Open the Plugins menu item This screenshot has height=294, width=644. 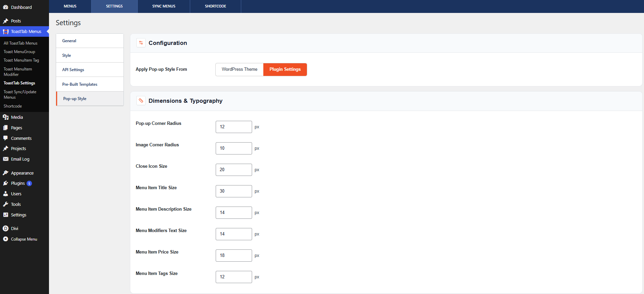tap(24, 183)
